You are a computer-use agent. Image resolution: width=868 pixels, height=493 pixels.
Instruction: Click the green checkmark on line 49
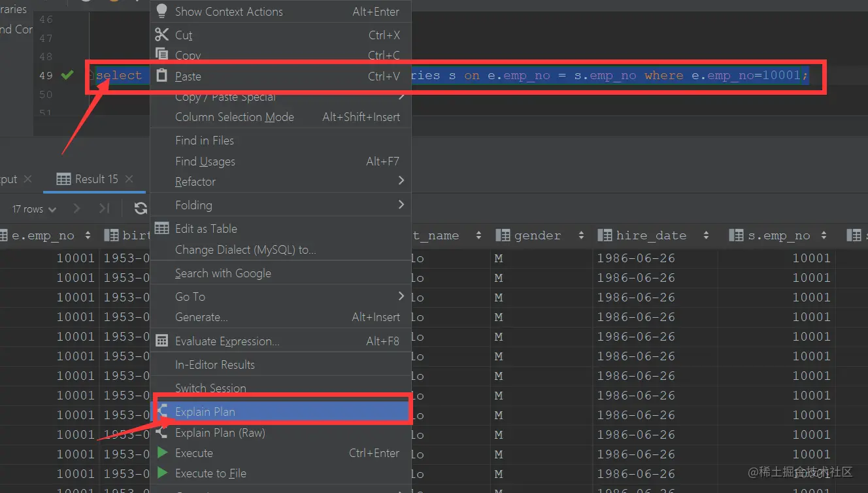[67, 75]
